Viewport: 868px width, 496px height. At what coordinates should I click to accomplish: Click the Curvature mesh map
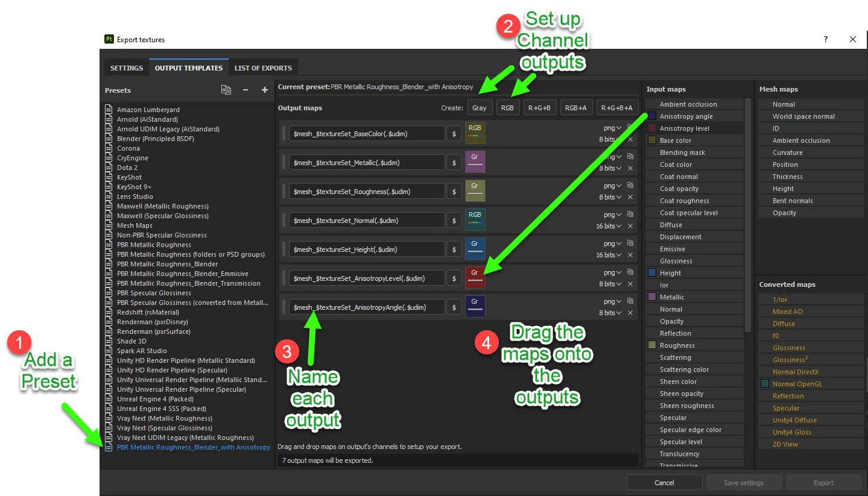click(811, 152)
